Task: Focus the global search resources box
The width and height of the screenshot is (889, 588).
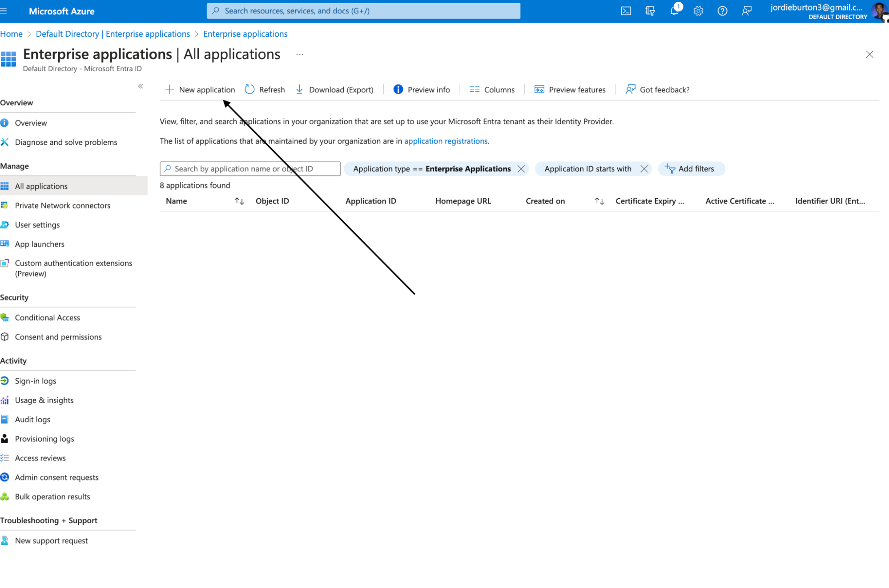Action: coord(363,11)
